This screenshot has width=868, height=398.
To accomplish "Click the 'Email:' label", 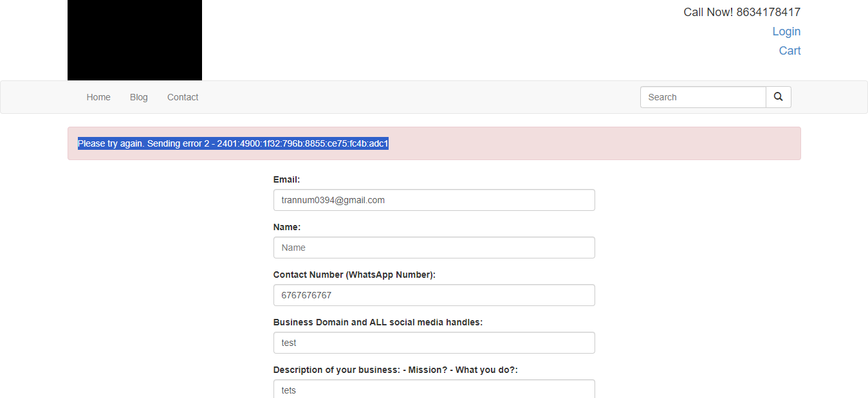I will click(x=286, y=179).
